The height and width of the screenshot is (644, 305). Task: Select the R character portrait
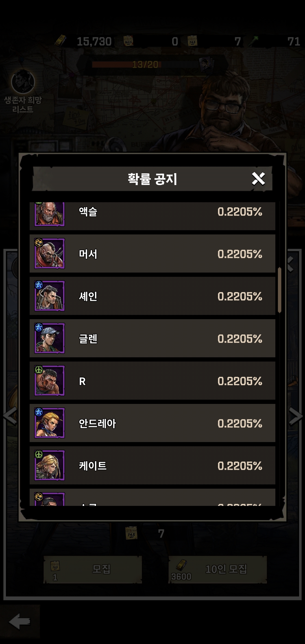click(50, 380)
